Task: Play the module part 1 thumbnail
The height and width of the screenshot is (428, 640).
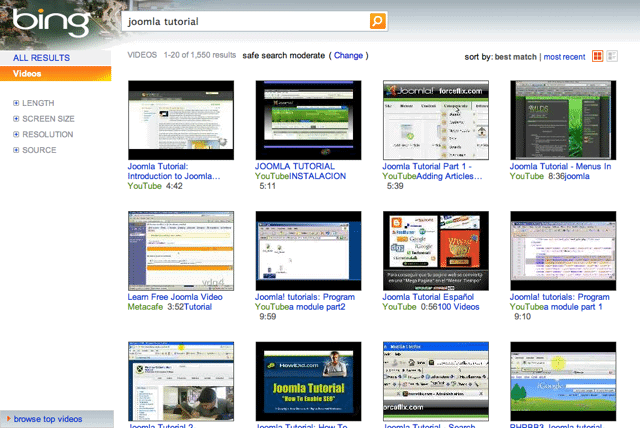Action: click(x=563, y=251)
